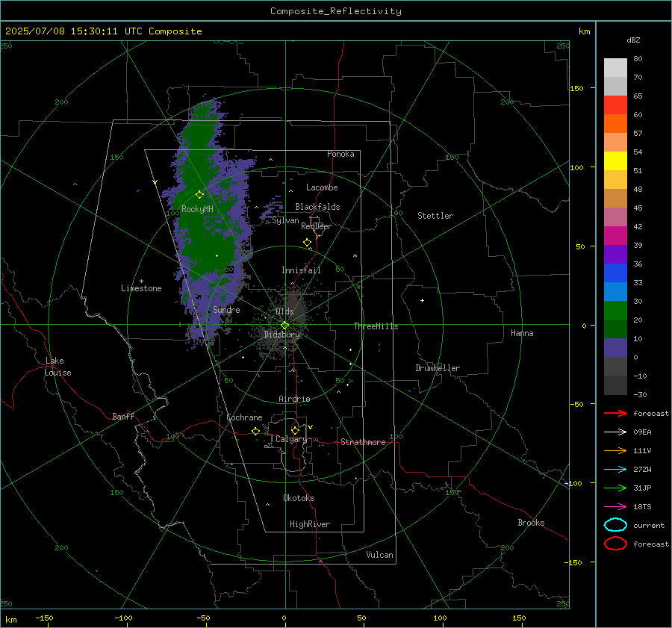Click the yellow diamond marker below Cochrane
The image size is (672, 628).
256,431
